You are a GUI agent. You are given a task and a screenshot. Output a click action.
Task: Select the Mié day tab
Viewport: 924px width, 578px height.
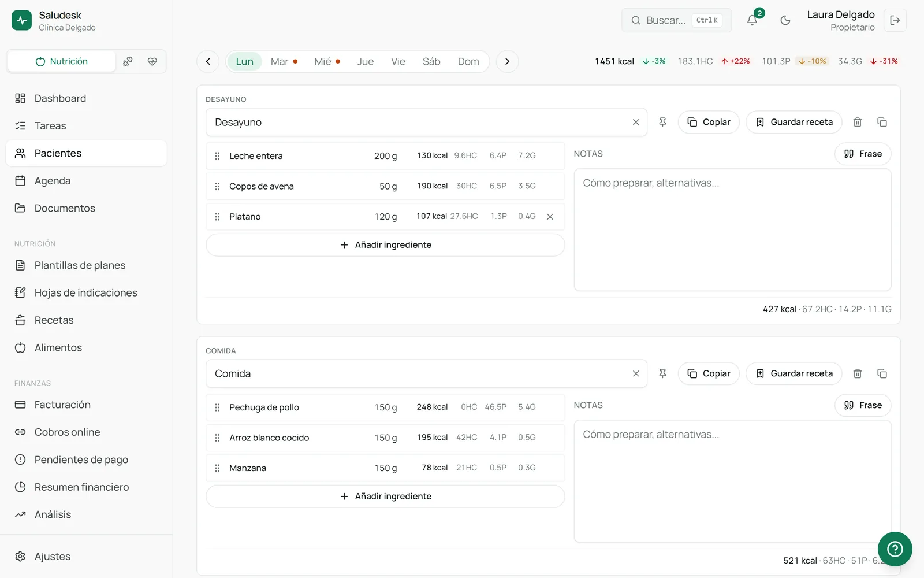click(x=327, y=61)
